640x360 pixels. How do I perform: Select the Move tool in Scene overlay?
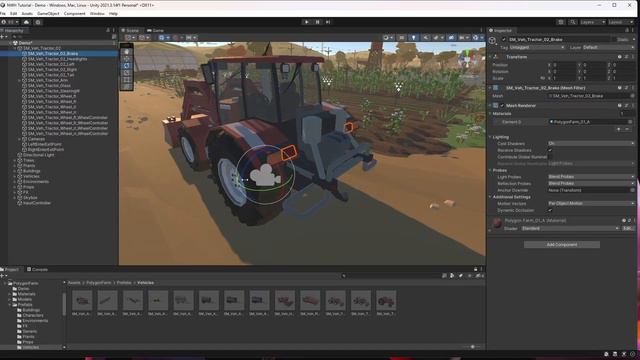(127, 59)
